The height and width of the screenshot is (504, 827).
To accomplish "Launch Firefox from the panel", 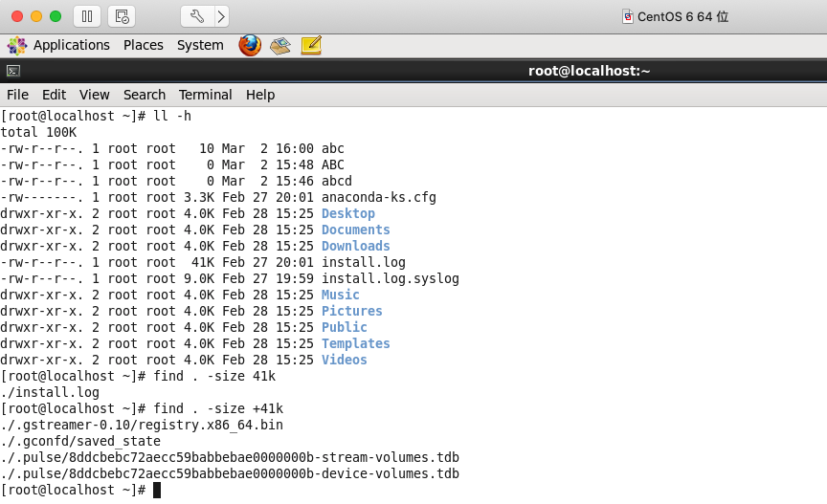I will pos(250,45).
